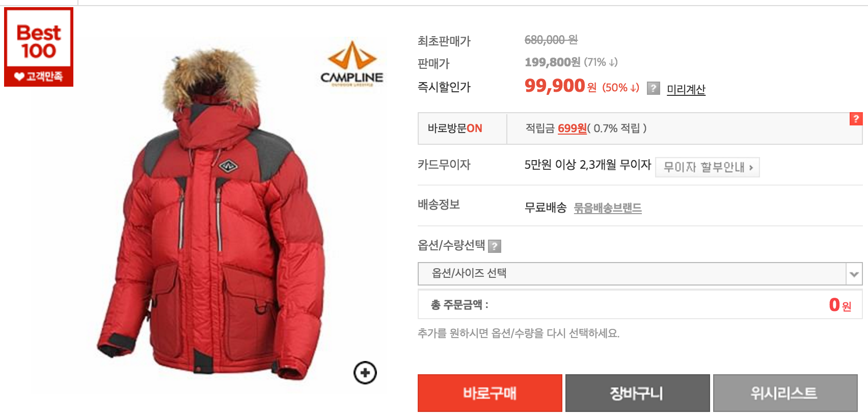Click the dropdown arrow of option selector

pyautogui.click(x=854, y=274)
